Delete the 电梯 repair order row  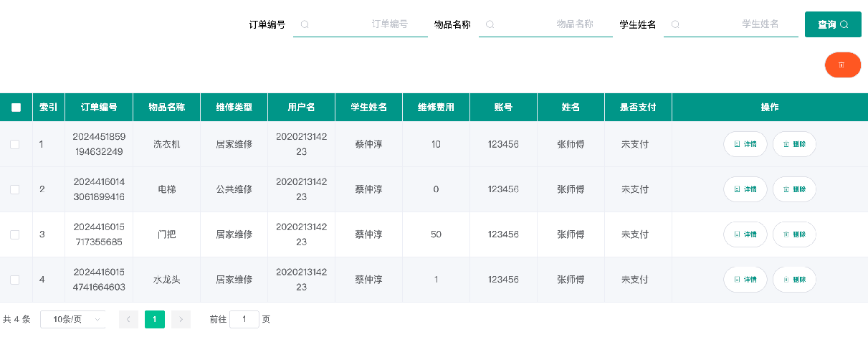pyautogui.click(x=794, y=189)
